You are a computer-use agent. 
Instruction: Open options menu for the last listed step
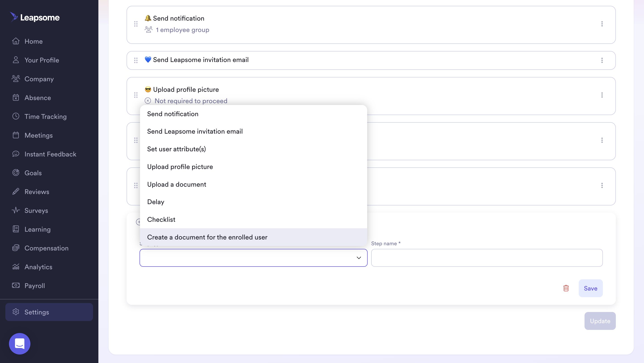pos(602,185)
